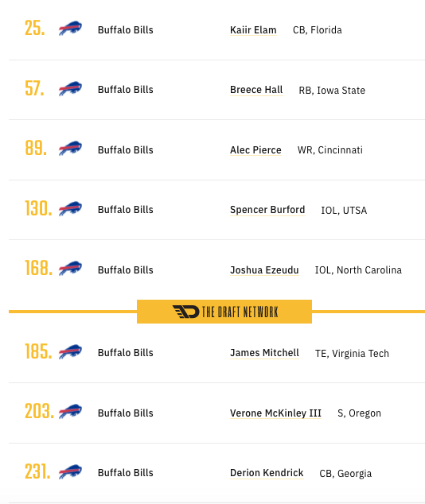The width and height of the screenshot is (425, 504).
Task: Open James Mitchell player profile
Action: pos(264,353)
